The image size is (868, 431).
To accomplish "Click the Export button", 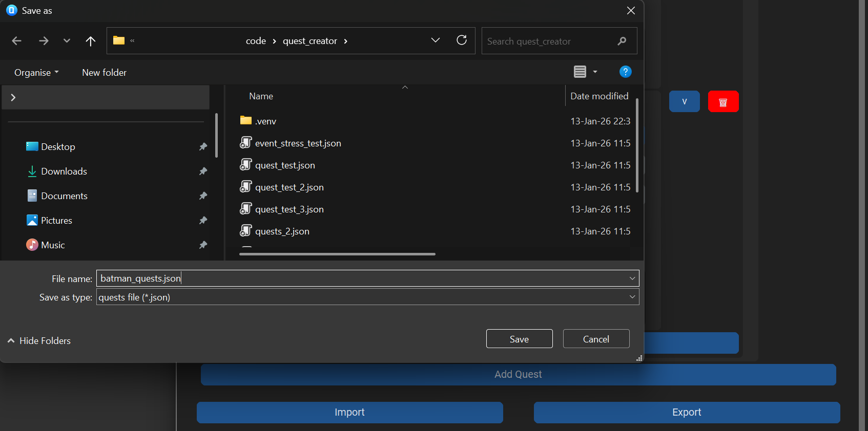I will pyautogui.click(x=687, y=413).
